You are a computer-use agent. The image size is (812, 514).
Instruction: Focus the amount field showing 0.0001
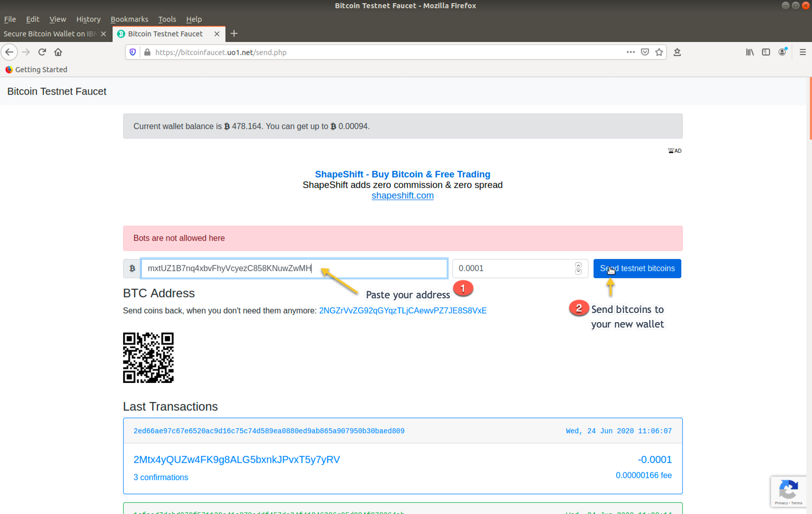(x=520, y=269)
